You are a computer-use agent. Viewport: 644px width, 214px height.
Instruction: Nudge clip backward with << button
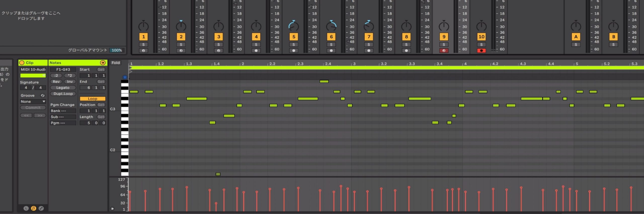26,116
